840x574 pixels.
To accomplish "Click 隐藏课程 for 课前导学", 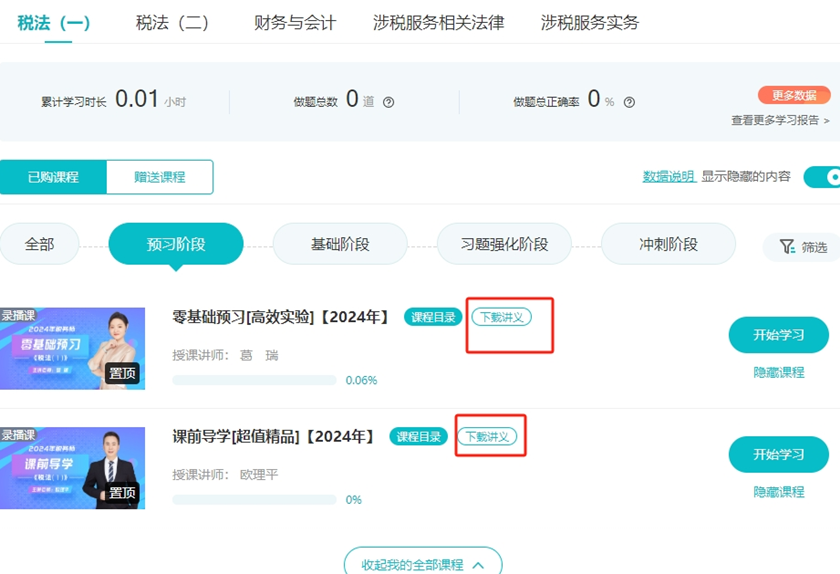I will (x=778, y=492).
